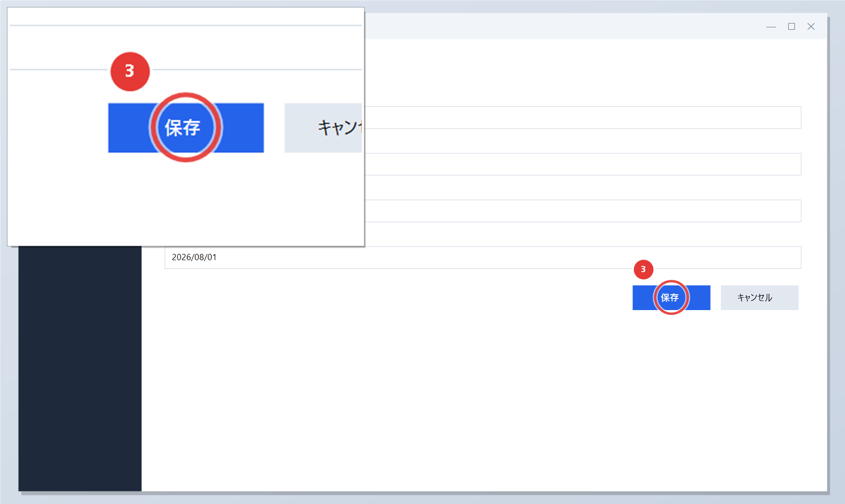Click the divider line beside the large 3 badge
Screen dimensions: 845x504
point(257,70)
